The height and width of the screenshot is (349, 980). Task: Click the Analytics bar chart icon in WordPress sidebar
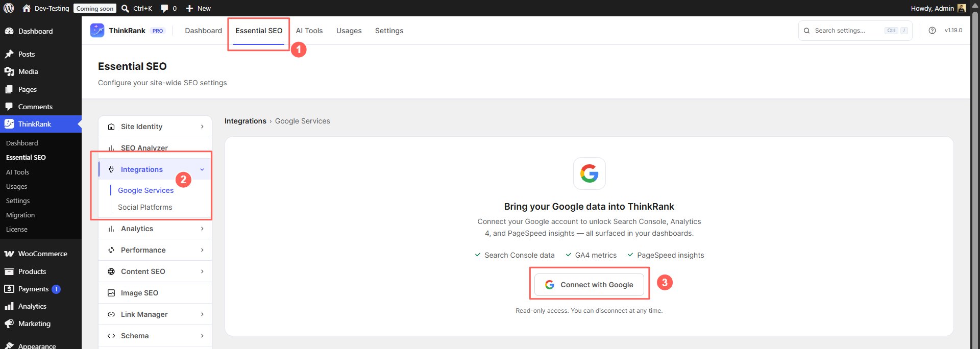tap(9, 306)
